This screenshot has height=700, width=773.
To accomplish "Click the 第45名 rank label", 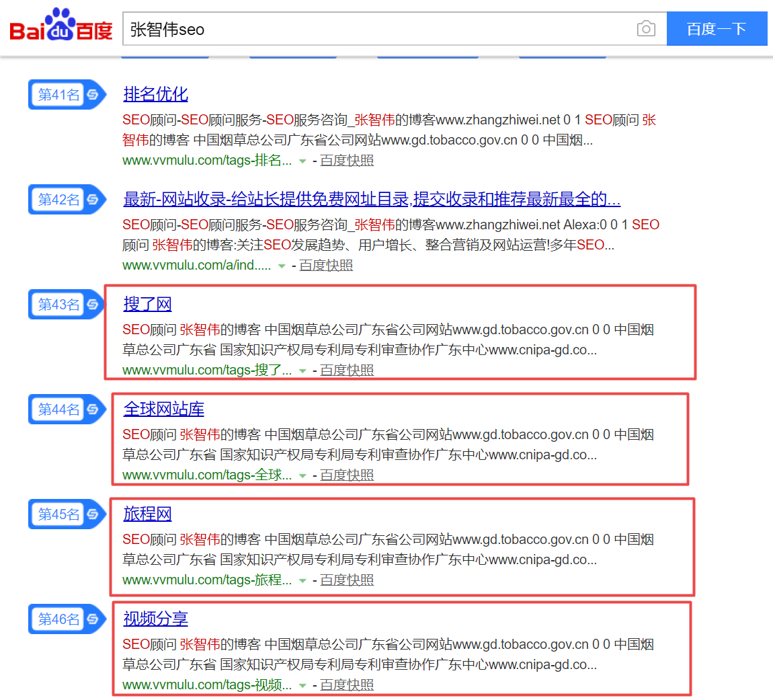I will (58, 514).
